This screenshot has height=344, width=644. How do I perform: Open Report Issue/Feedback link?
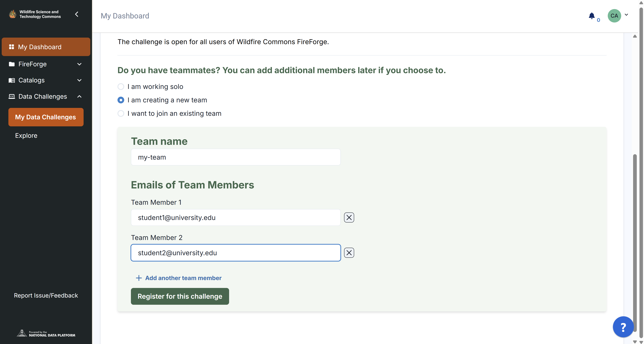pyautogui.click(x=46, y=296)
